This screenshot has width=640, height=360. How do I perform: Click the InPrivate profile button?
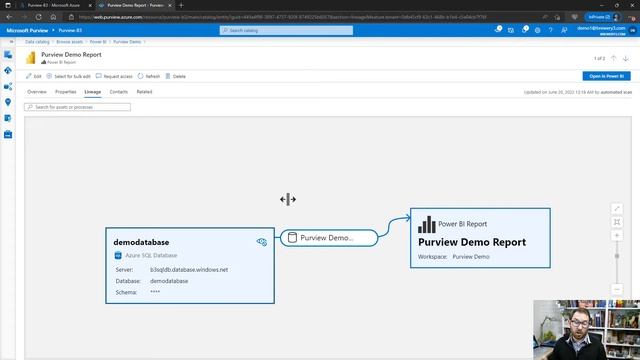(x=604, y=17)
